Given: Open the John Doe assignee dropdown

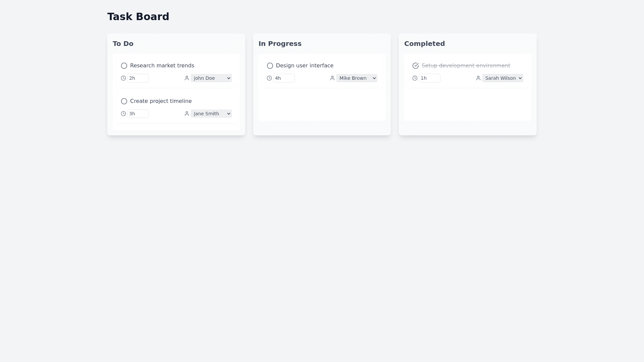Looking at the screenshot, I should pos(211,78).
